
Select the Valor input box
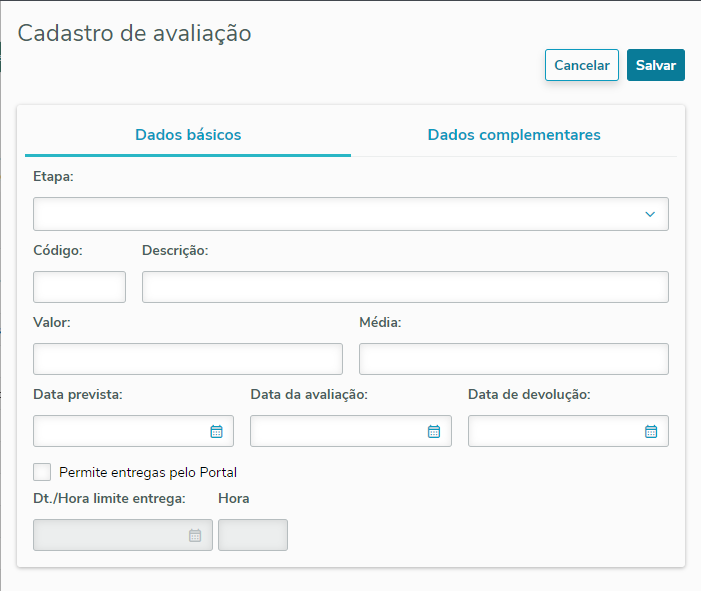188,359
